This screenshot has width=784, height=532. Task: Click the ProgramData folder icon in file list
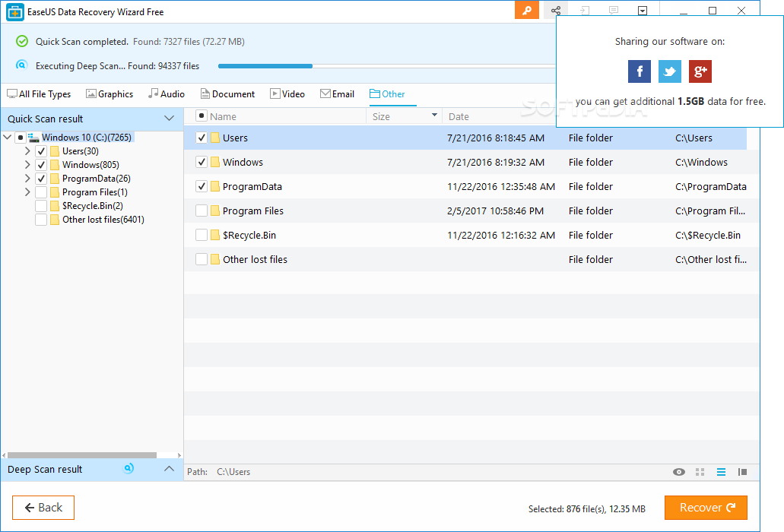tap(215, 186)
